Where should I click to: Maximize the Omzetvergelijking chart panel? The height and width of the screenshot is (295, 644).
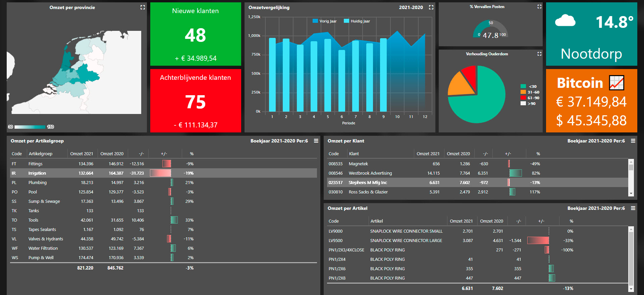coord(431,7)
